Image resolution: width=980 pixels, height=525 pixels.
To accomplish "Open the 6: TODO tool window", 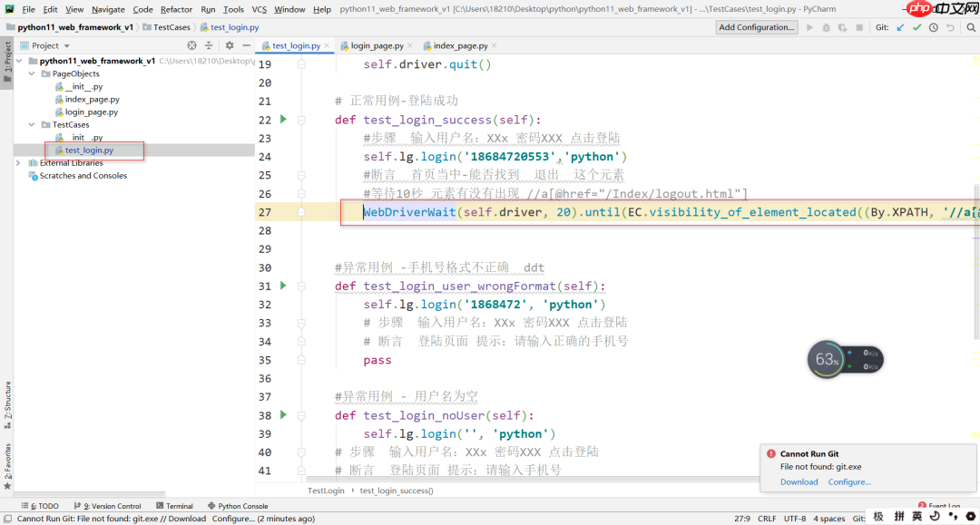I will pyautogui.click(x=40, y=506).
